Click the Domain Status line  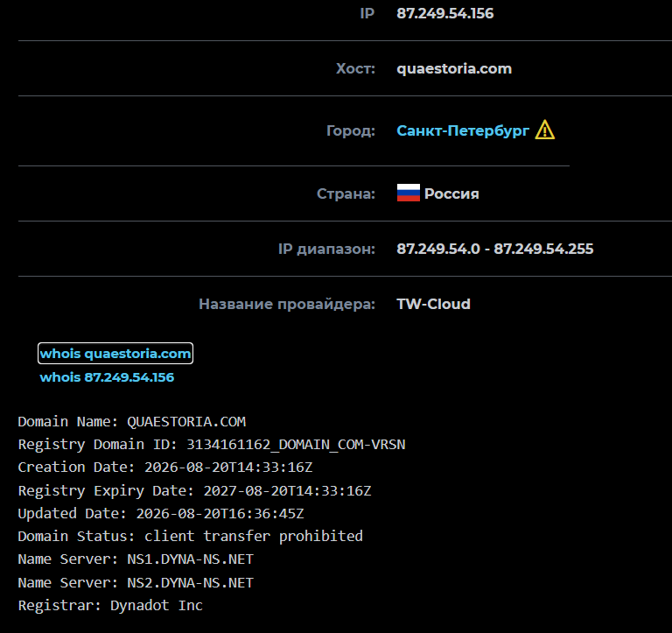tap(190, 537)
